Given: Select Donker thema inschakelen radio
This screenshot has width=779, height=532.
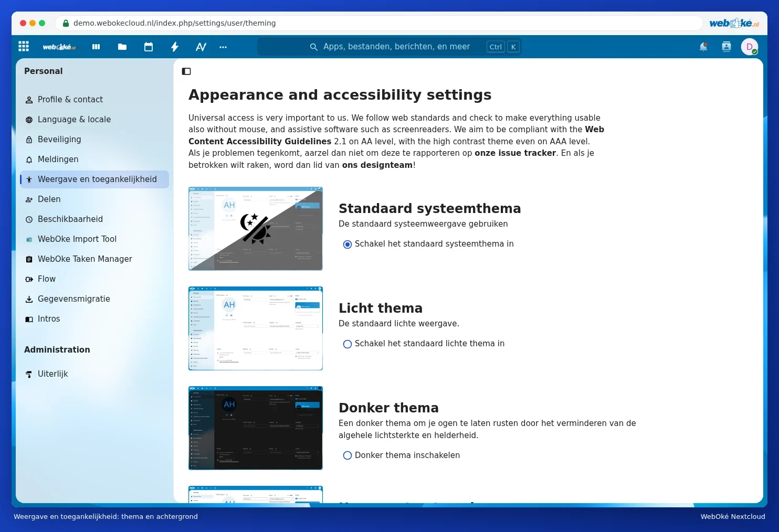Looking at the screenshot, I should click(347, 455).
